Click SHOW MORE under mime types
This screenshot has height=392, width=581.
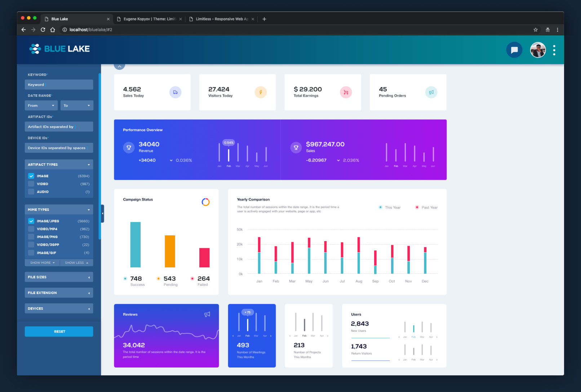(x=42, y=263)
